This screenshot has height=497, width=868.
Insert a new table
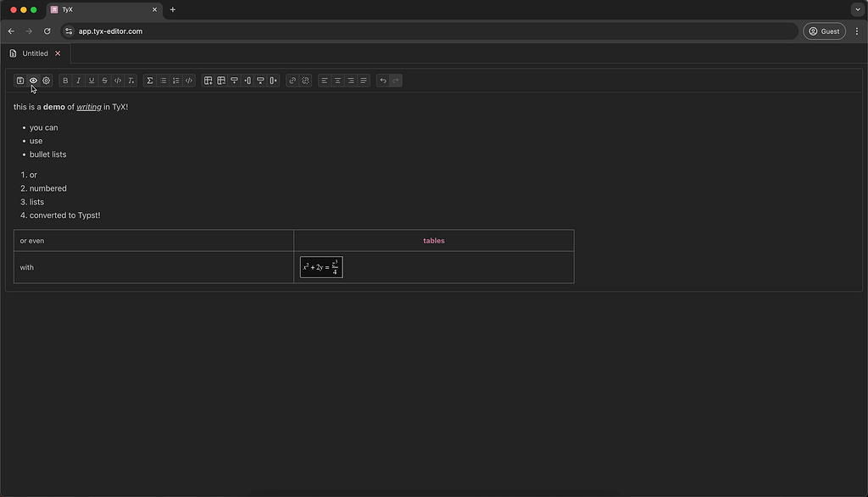(209, 81)
